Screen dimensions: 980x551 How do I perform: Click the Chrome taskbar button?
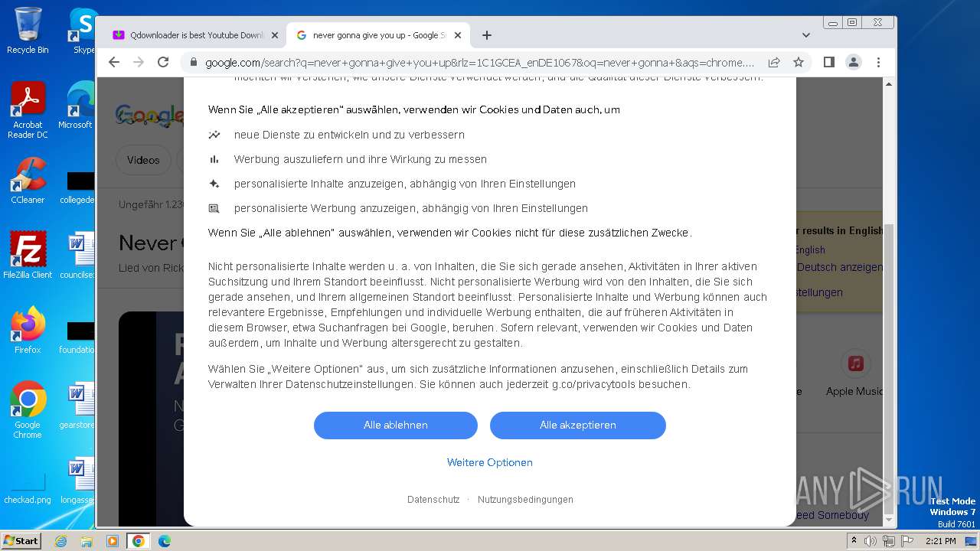pos(139,541)
